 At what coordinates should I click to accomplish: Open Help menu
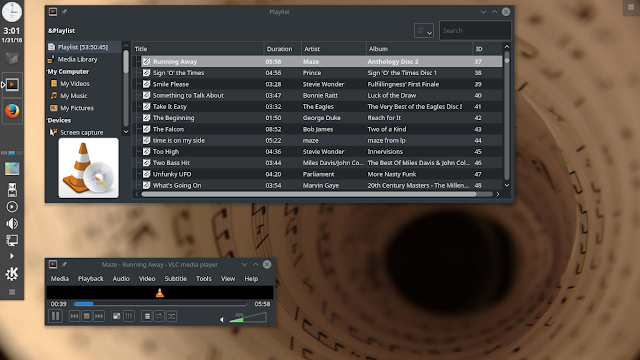251,278
